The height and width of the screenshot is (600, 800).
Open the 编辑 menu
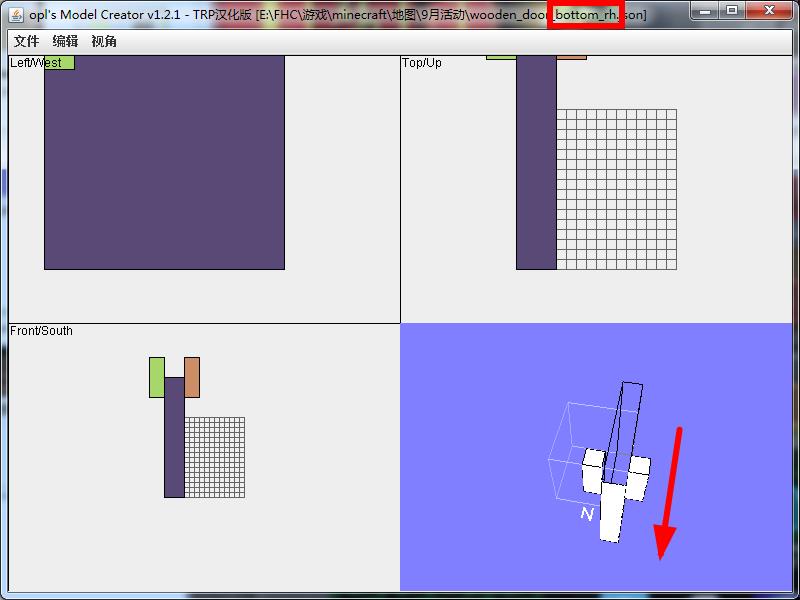pos(65,42)
